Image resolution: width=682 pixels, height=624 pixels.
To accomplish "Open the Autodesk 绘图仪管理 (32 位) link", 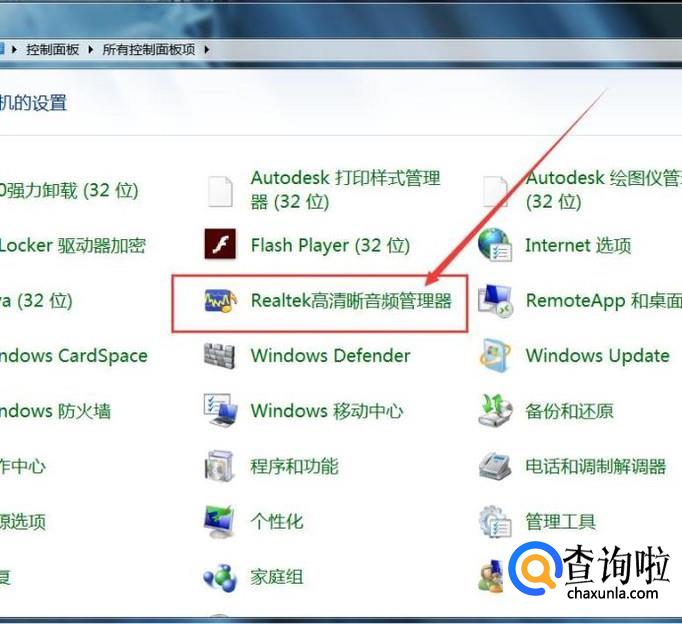I will coord(604,190).
